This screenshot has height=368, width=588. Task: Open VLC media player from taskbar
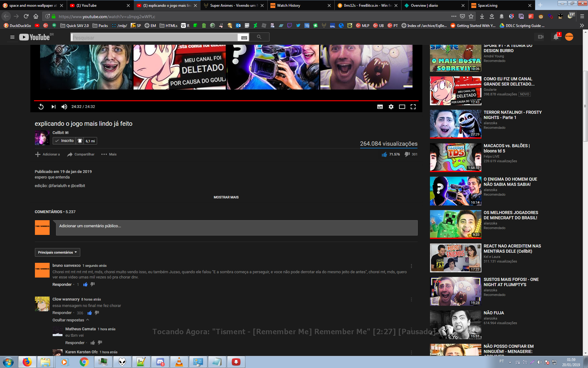pyautogui.click(x=179, y=362)
